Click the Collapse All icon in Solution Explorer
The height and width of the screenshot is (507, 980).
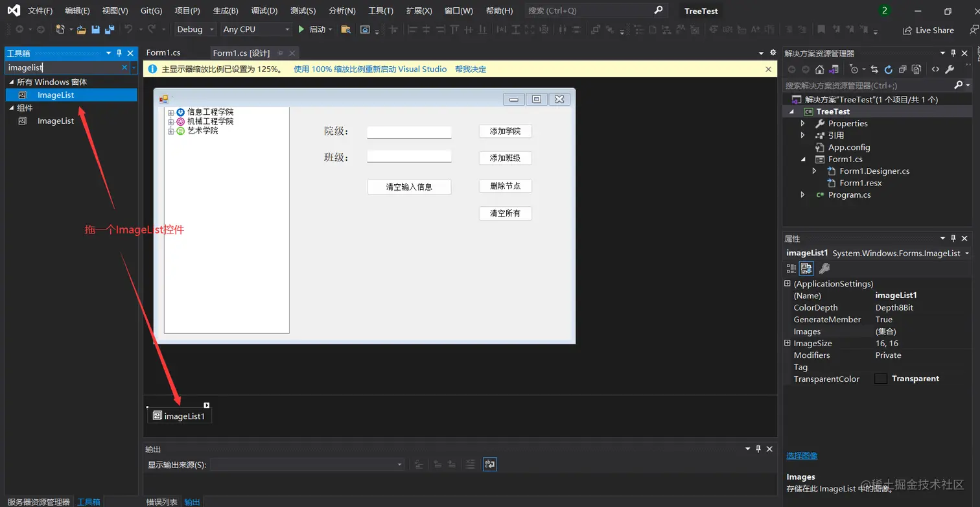pyautogui.click(x=902, y=69)
